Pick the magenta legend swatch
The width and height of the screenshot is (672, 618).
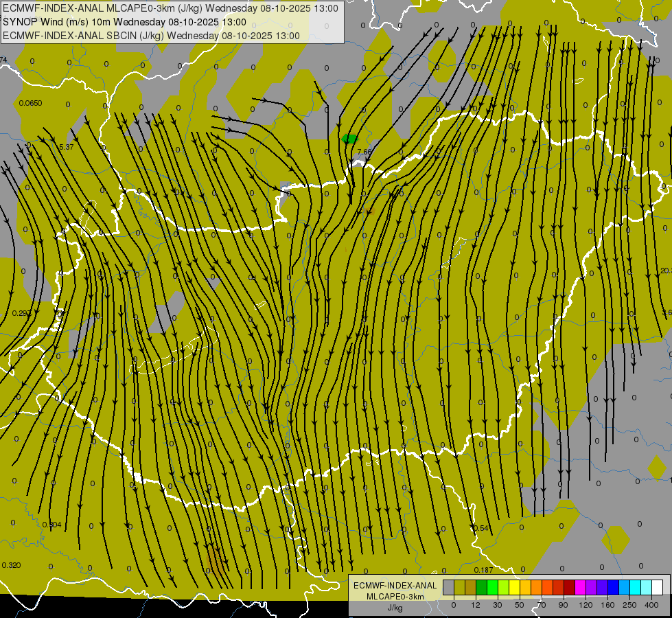coord(580,587)
